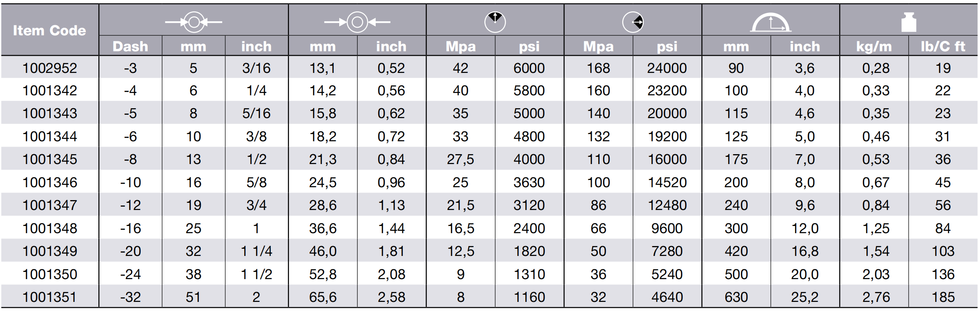Select the 27,5 Mpa working pressure cell
Screen dimensions: 980x311
(x=460, y=159)
